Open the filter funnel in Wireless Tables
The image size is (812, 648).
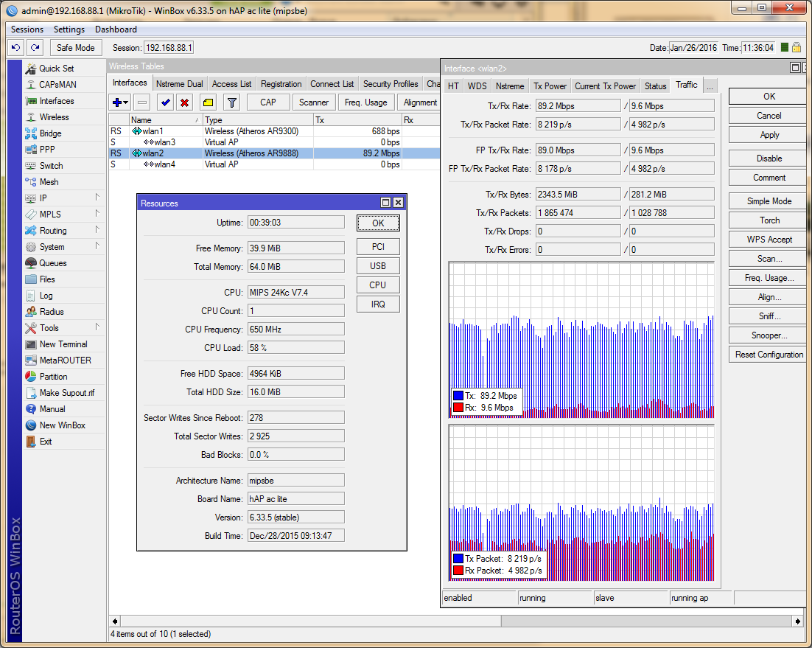click(231, 102)
